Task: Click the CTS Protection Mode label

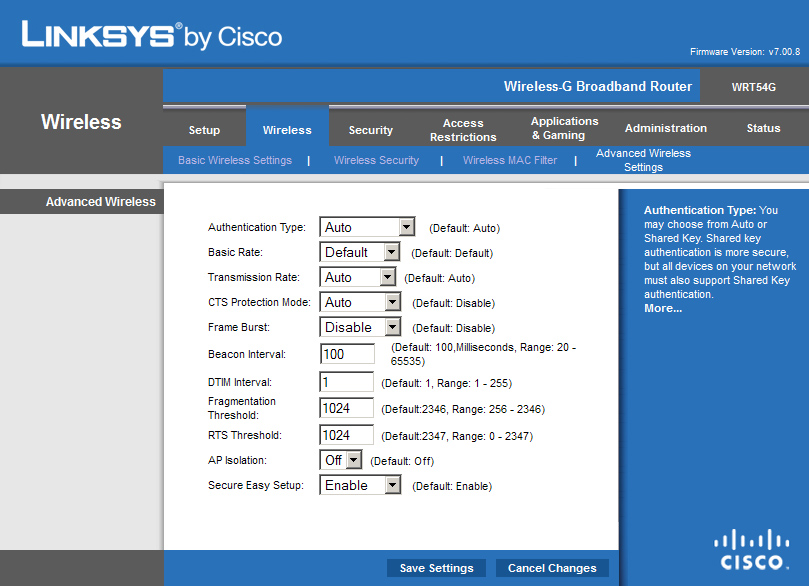Action: 259,302
